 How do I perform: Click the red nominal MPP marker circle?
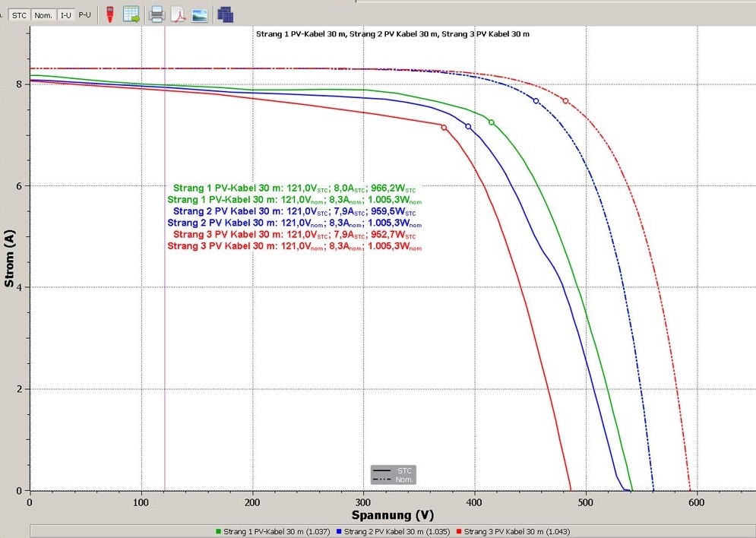coord(565,101)
